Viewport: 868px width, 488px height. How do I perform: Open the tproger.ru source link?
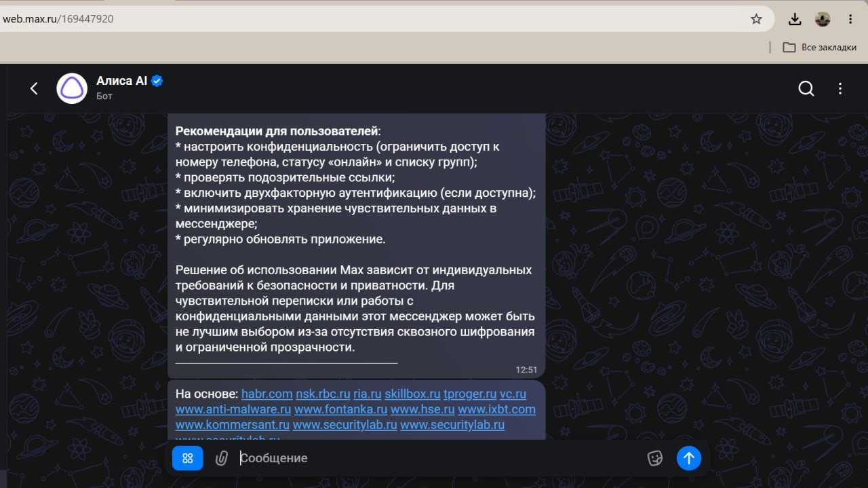[470, 394]
